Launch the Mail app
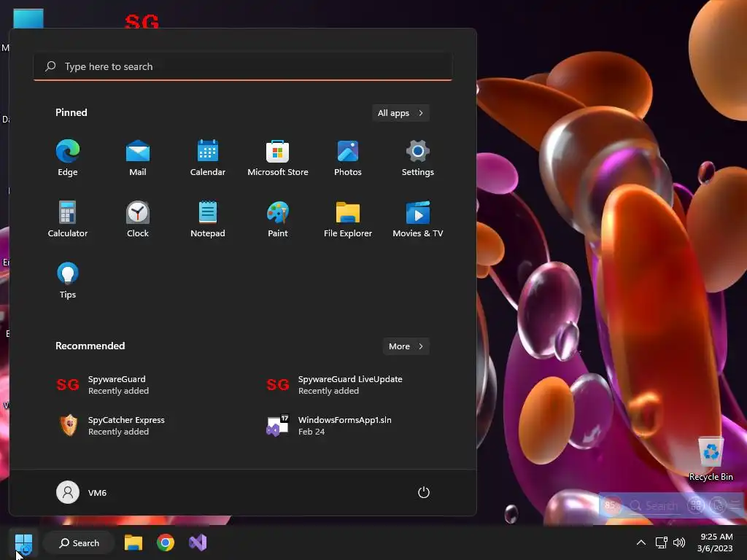747x560 pixels. click(138, 158)
